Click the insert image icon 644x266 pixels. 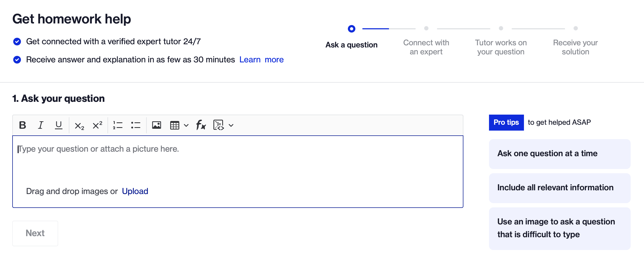157,125
